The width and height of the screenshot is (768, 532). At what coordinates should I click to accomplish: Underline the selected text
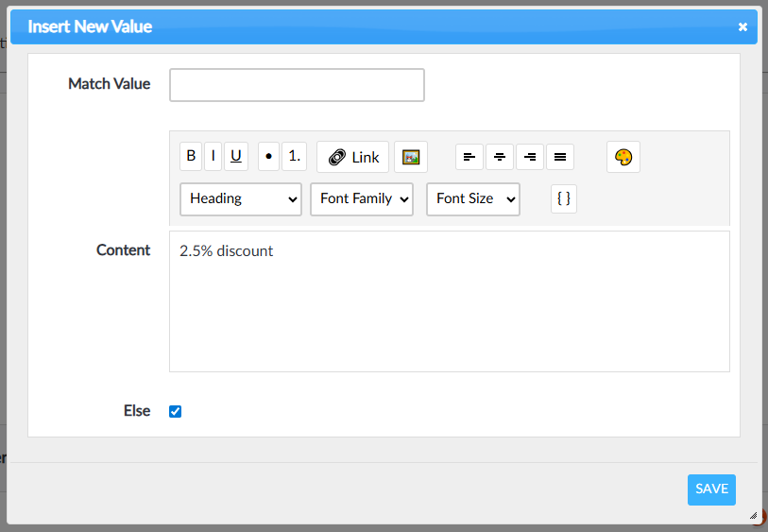236,157
